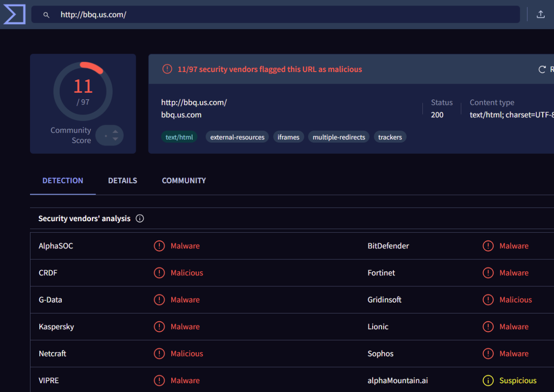Open the COMMUNITY tab

click(184, 181)
